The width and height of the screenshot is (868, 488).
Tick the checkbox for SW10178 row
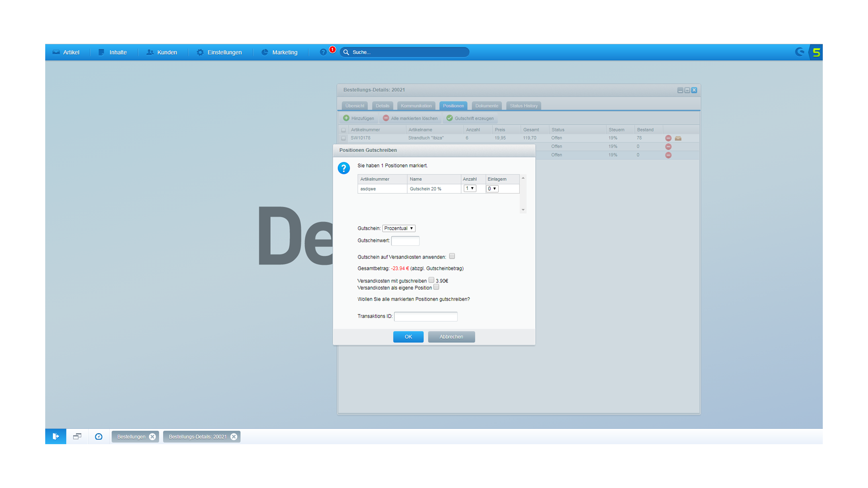click(344, 138)
